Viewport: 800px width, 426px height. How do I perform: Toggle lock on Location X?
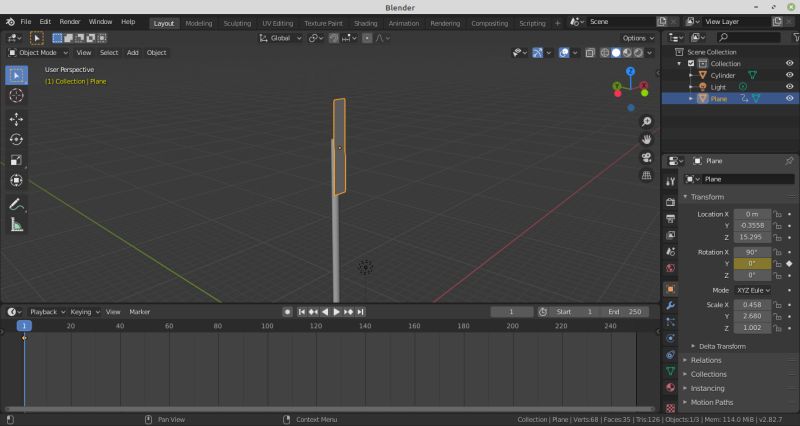coord(777,214)
